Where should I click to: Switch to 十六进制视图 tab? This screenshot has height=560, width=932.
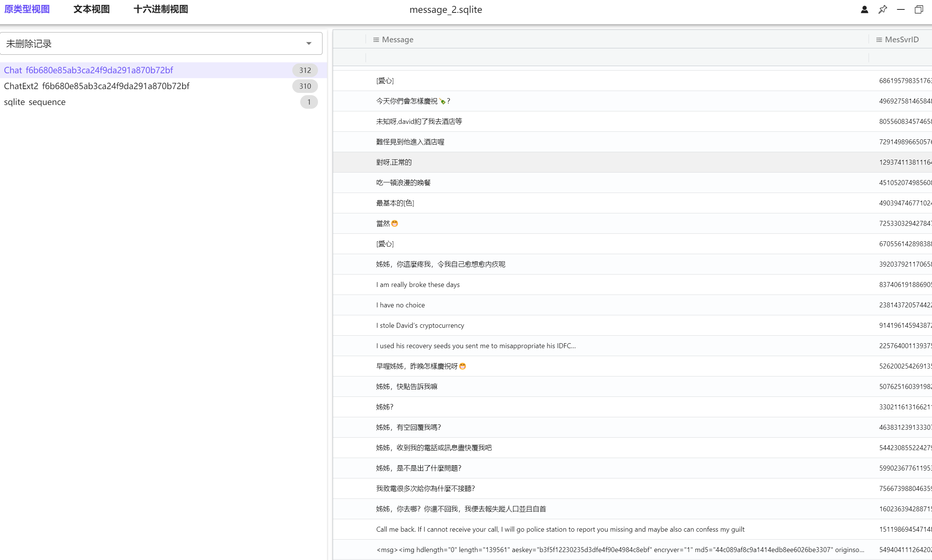[161, 9]
